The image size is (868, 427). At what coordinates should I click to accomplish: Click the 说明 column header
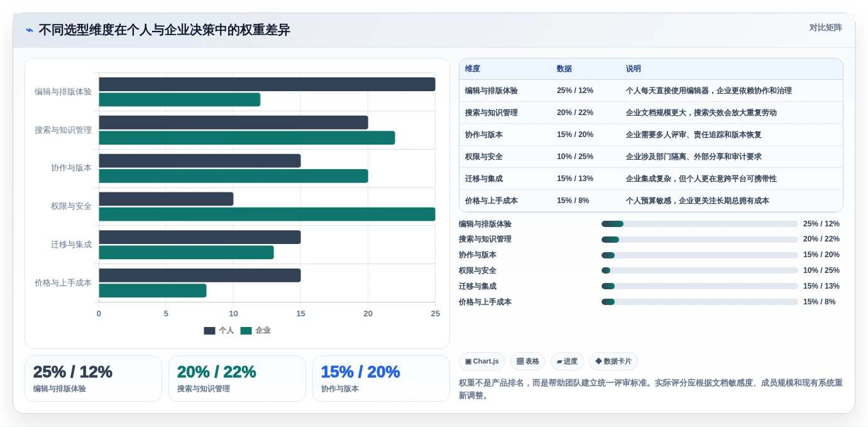(634, 69)
